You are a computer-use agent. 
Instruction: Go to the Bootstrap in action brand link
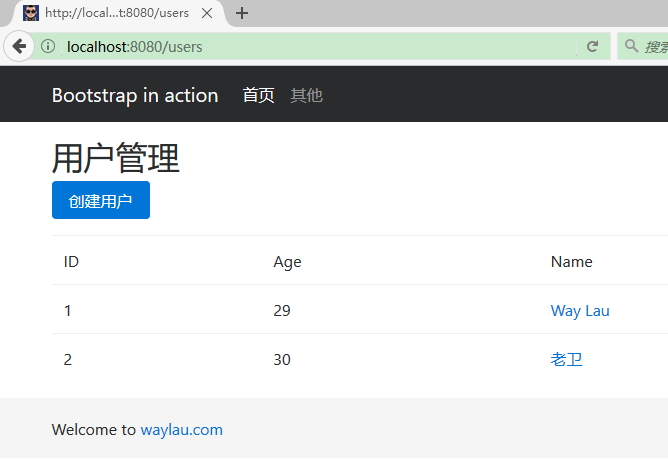pos(135,95)
